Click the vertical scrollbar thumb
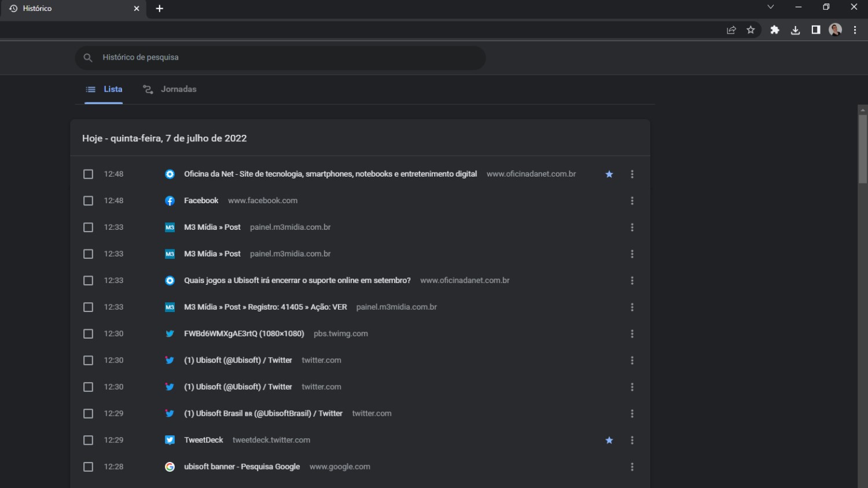Image resolution: width=868 pixels, height=488 pixels. [x=863, y=149]
